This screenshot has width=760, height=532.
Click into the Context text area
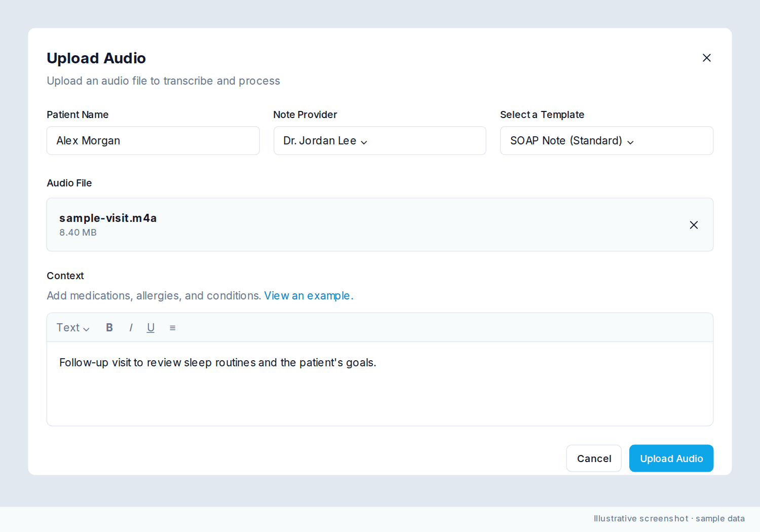380,384
